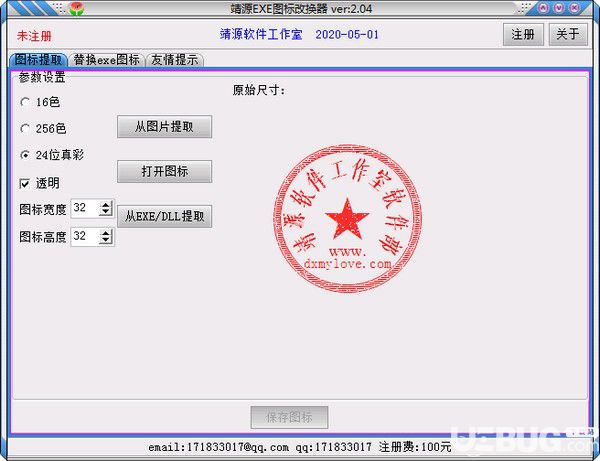Click the 关于 button
Viewport: 600px width, 461px height.
coord(568,35)
